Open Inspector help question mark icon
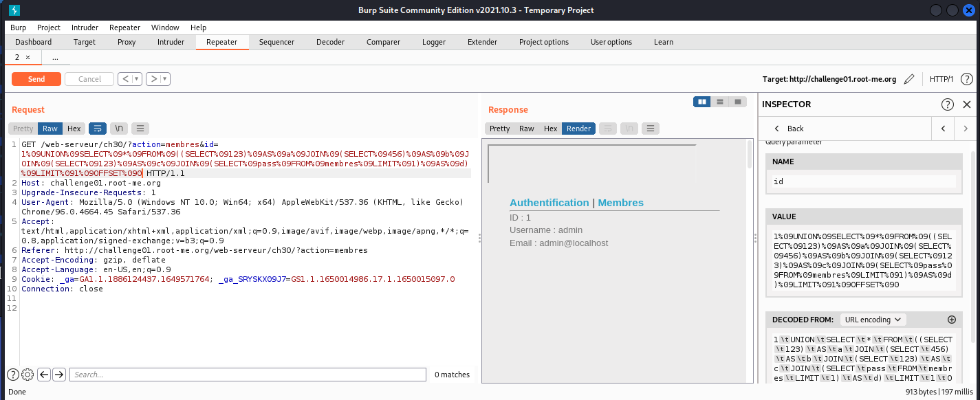980x400 pixels. click(947, 104)
